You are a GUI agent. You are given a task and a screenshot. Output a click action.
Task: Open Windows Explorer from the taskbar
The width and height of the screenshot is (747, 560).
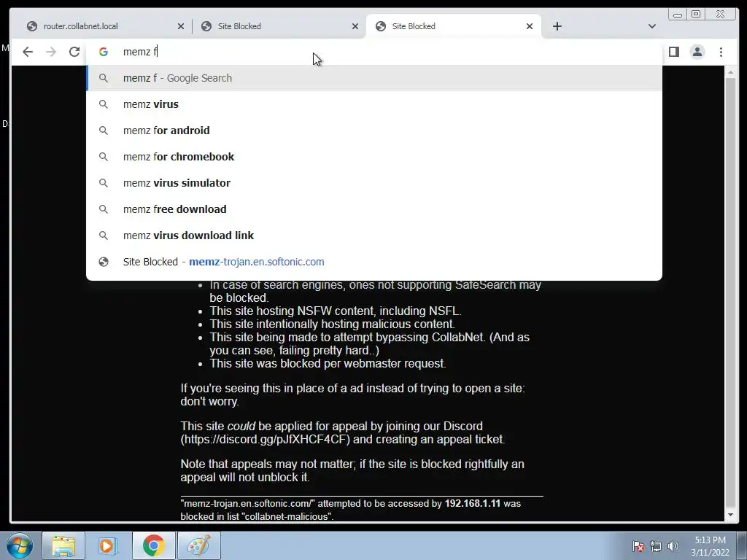click(x=63, y=546)
